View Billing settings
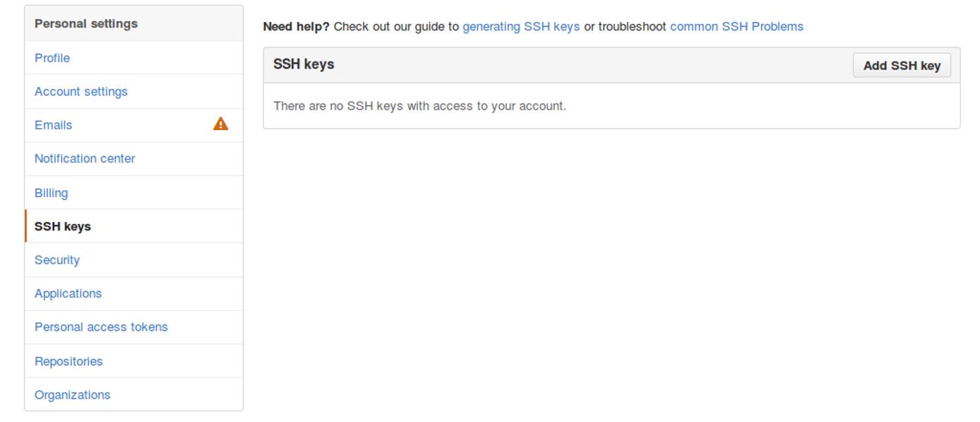Viewport: 980px width, 422px height. point(51,192)
